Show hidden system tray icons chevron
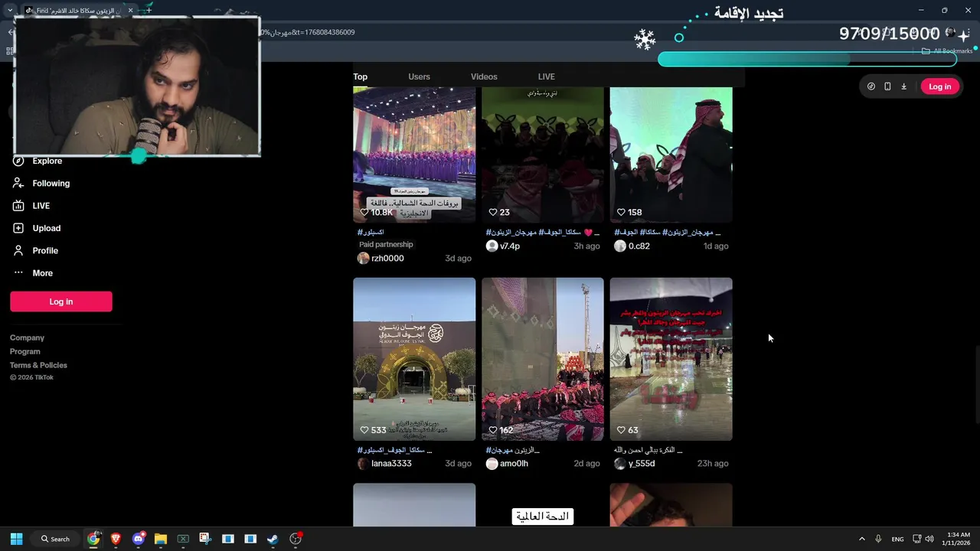This screenshot has height=551, width=980. click(x=861, y=539)
